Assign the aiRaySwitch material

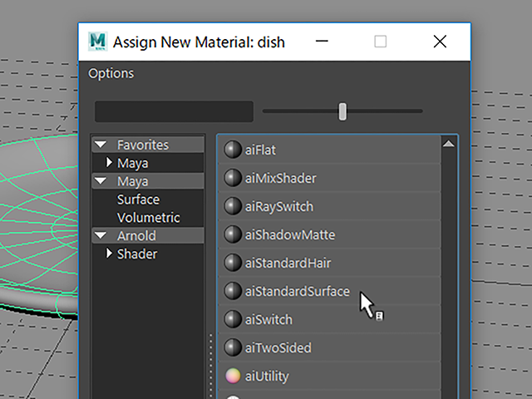[329, 206]
